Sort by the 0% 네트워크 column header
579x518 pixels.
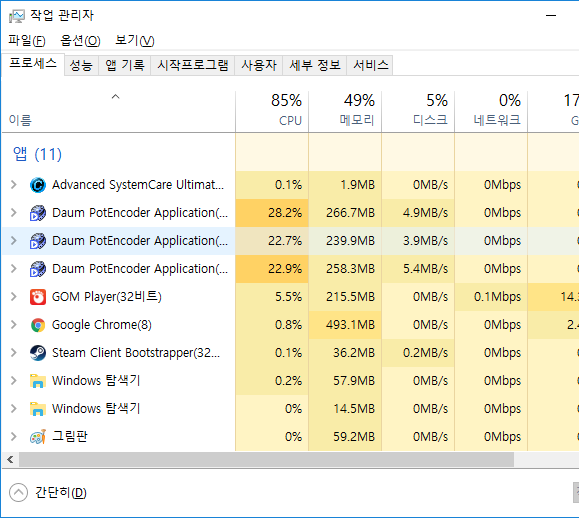pyautogui.click(x=491, y=111)
